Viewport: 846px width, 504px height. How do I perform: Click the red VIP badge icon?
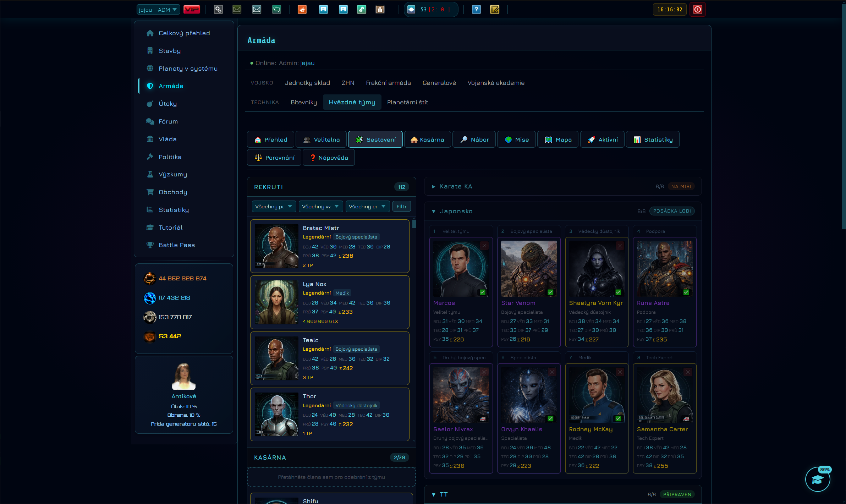tap(192, 10)
